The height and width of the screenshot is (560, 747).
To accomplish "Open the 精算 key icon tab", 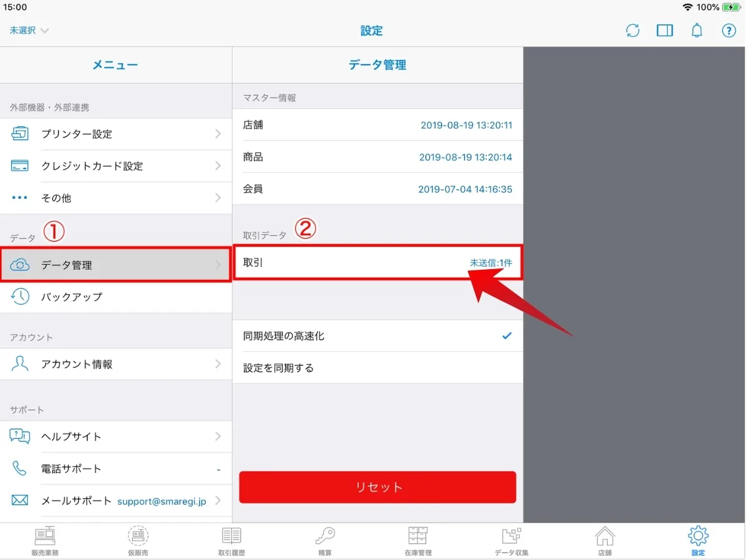I will click(x=325, y=541).
